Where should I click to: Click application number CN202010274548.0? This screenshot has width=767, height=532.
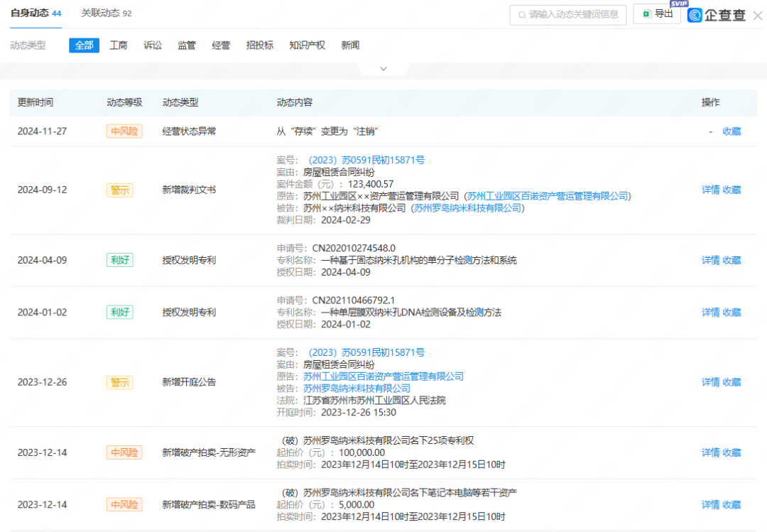tap(354, 248)
